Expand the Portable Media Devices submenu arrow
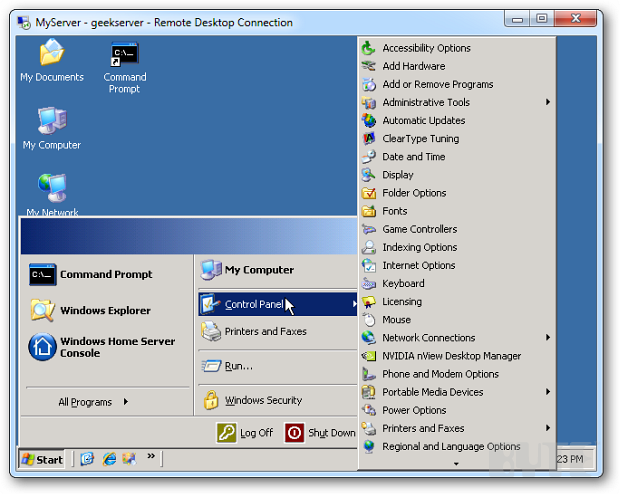Viewport: 620px width, 494px height. click(x=548, y=392)
